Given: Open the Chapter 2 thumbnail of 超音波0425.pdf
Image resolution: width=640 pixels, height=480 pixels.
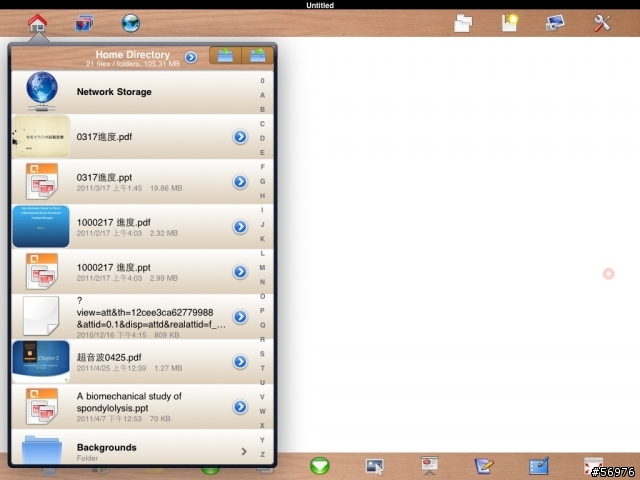Looking at the screenshot, I should point(41,361).
